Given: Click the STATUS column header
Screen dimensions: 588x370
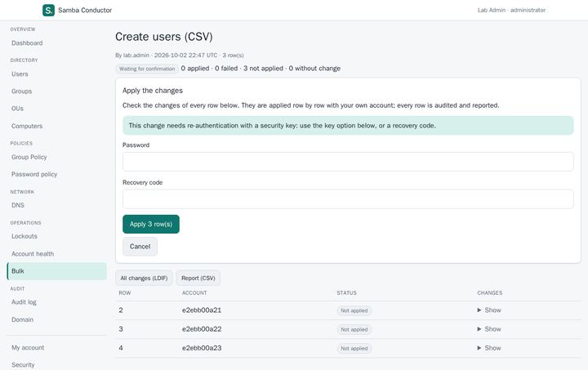Looking at the screenshot, I should pyautogui.click(x=346, y=293).
